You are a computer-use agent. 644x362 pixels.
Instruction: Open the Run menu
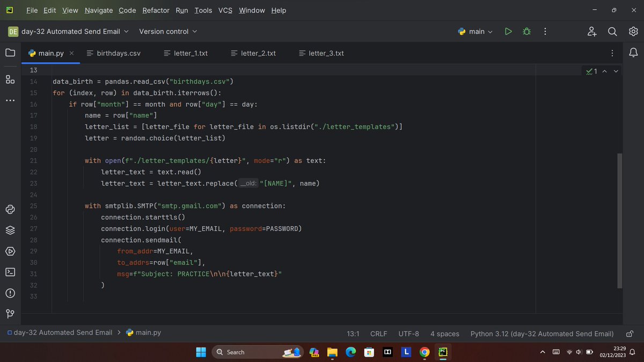tap(182, 10)
